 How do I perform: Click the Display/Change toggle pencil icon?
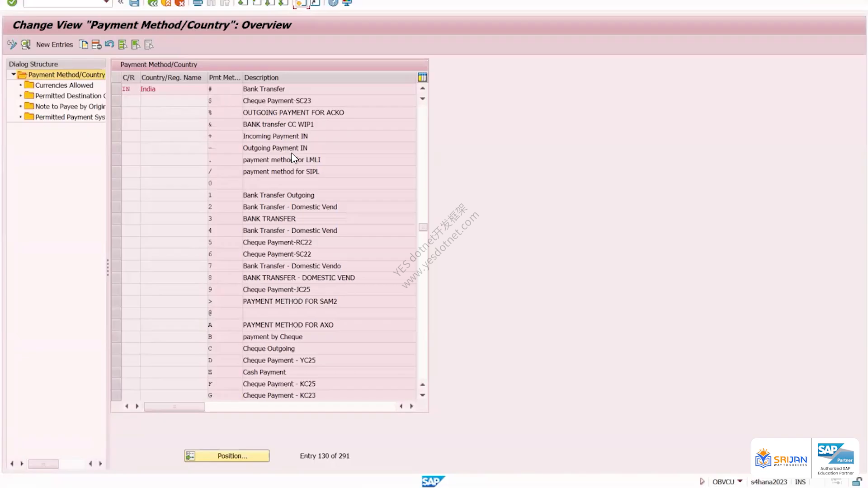pyautogui.click(x=12, y=44)
